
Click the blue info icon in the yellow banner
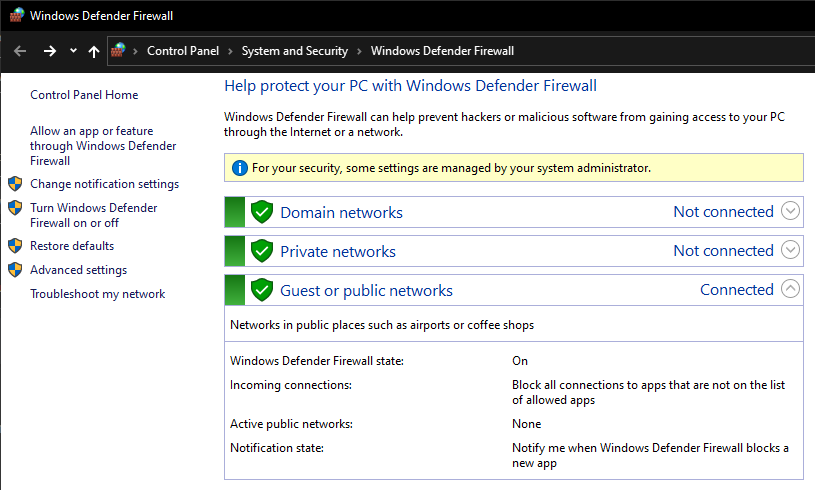point(240,168)
